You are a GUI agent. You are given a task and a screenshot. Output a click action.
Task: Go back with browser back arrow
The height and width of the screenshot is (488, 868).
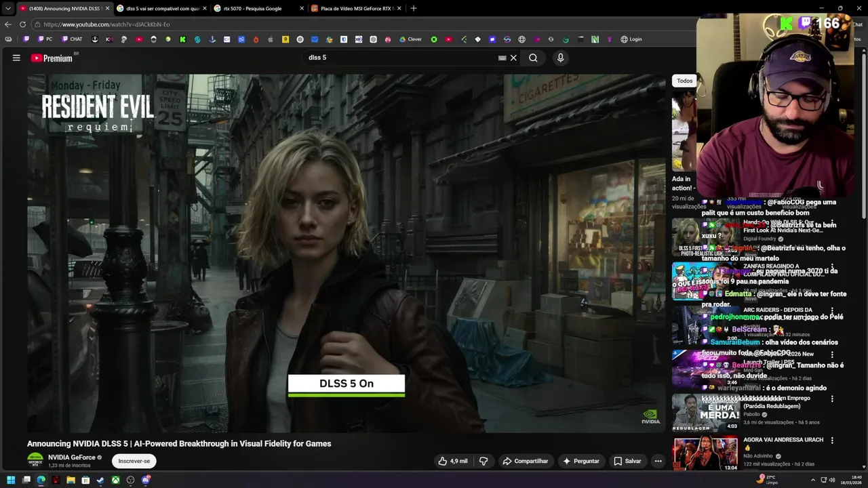(8, 24)
